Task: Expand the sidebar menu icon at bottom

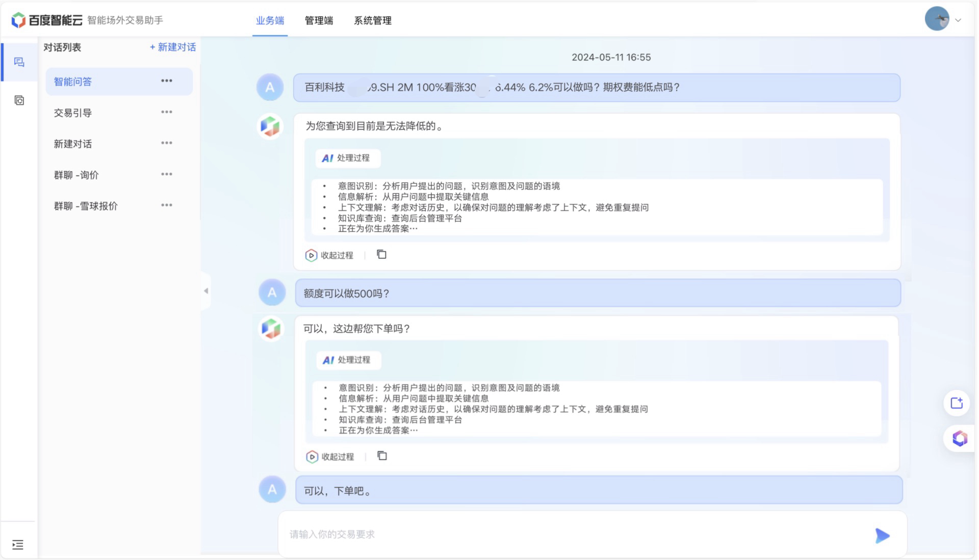Action: [18, 545]
